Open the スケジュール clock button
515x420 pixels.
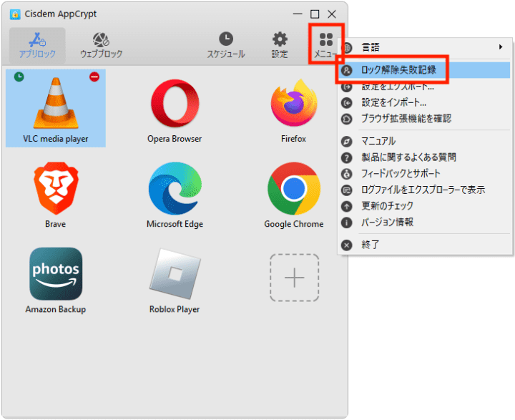(226, 46)
